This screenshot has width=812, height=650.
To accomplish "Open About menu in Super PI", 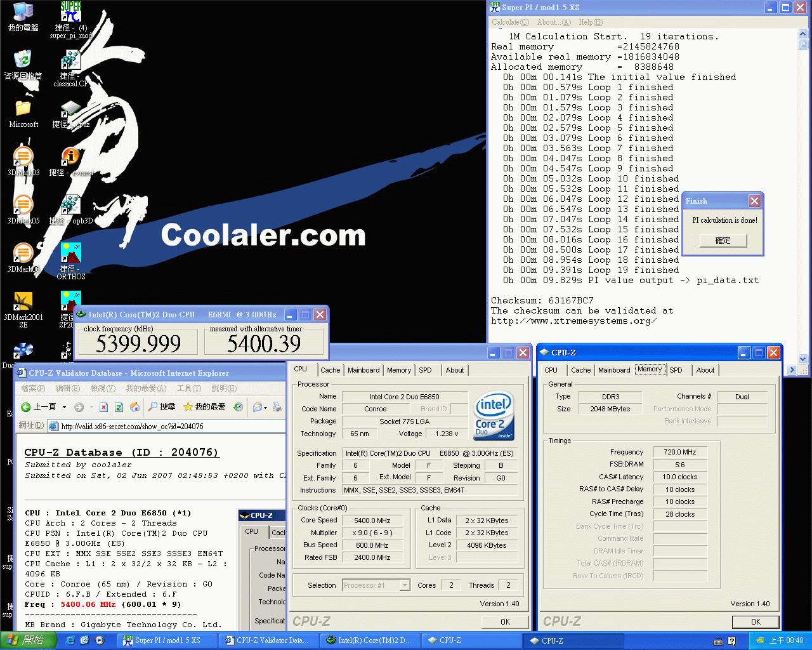I will point(554,22).
